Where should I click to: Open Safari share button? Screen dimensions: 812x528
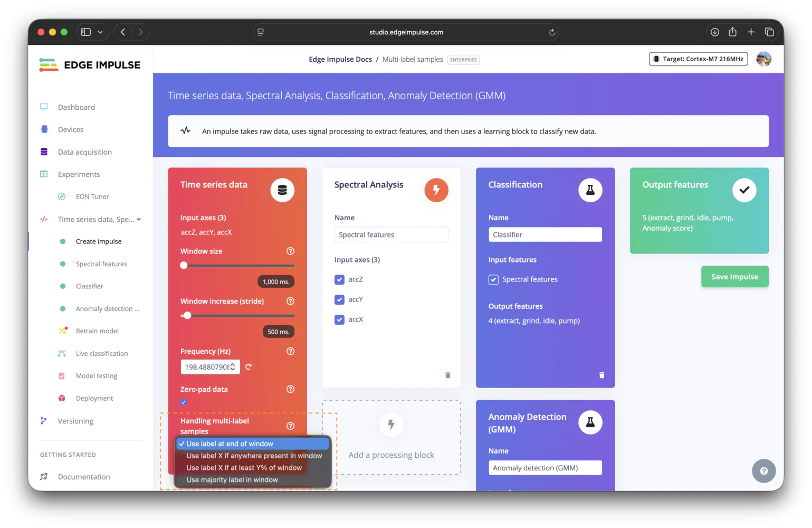click(x=733, y=32)
